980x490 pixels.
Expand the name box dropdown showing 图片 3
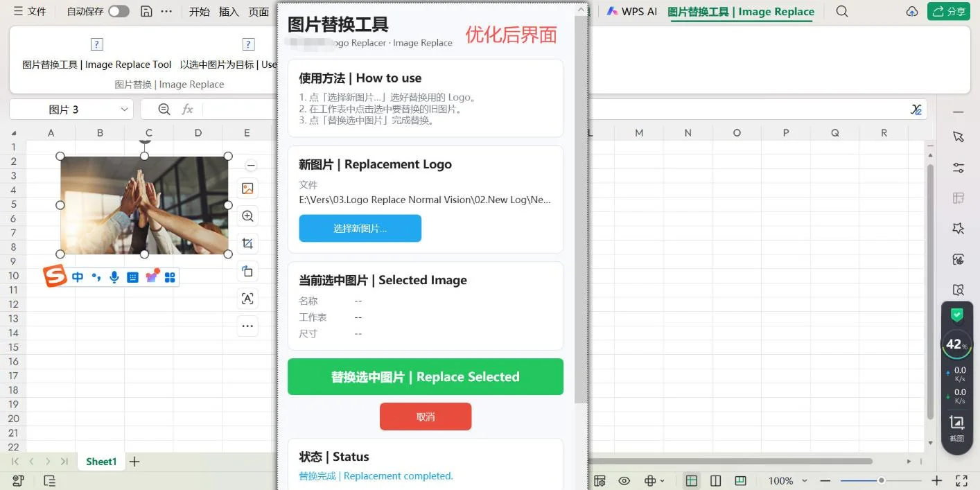(125, 110)
